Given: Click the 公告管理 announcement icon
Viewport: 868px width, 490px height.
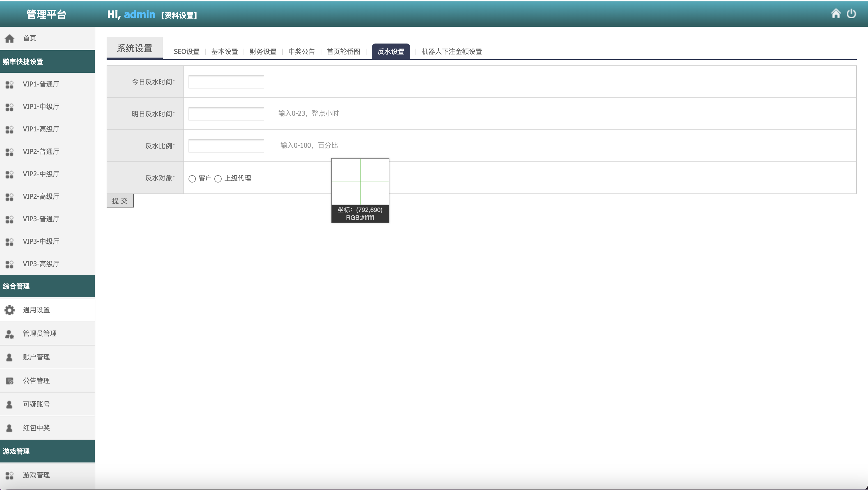Looking at the screenshot, I should 9,381.
